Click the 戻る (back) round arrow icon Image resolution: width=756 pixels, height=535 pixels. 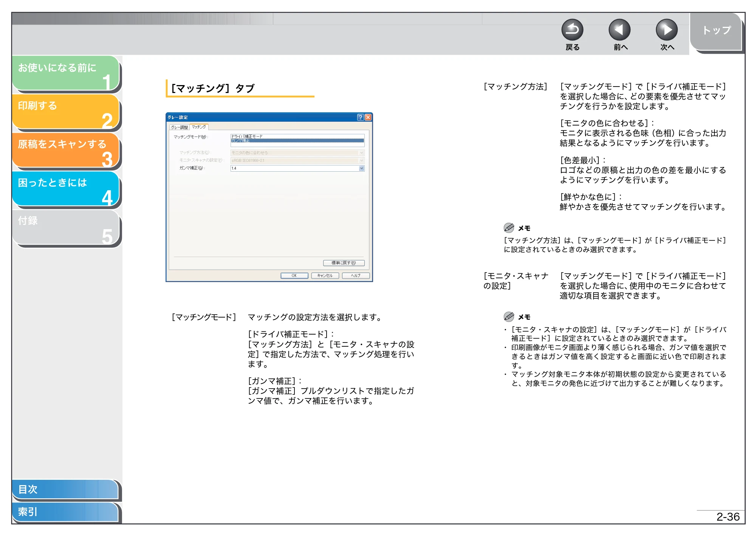pyautogui.click(x=572, y=30)
